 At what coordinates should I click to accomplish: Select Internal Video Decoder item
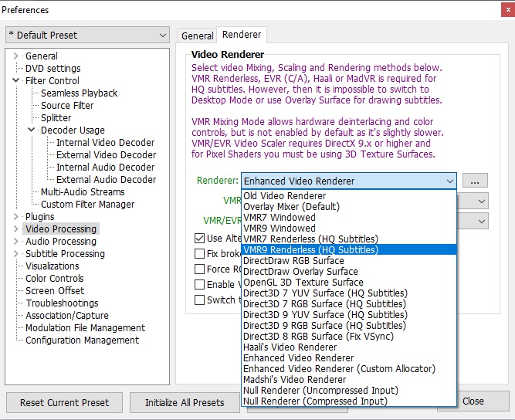pos(105,143)
